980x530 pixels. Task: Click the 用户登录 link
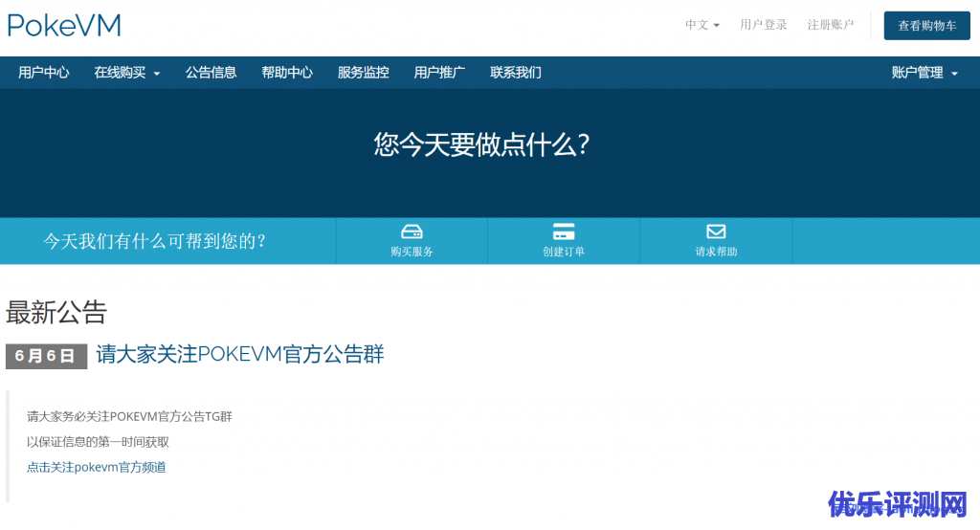click(763, 25)
